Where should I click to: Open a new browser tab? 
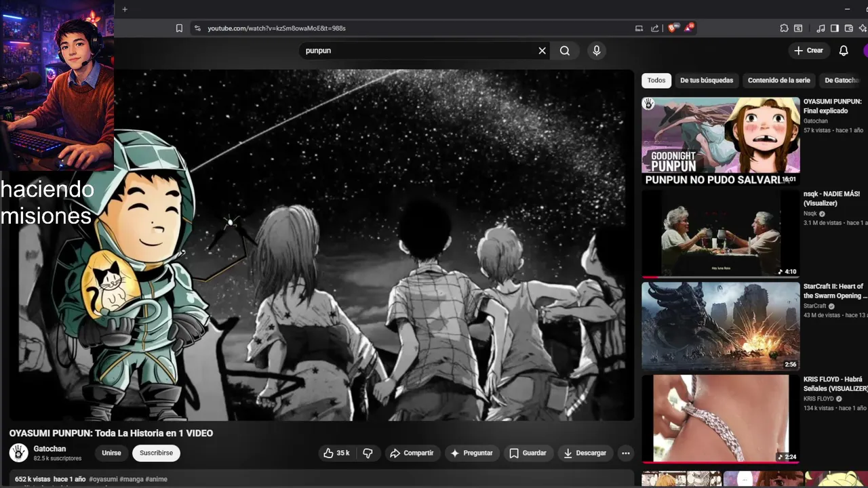pyautogui.click(x=125, y=9)
